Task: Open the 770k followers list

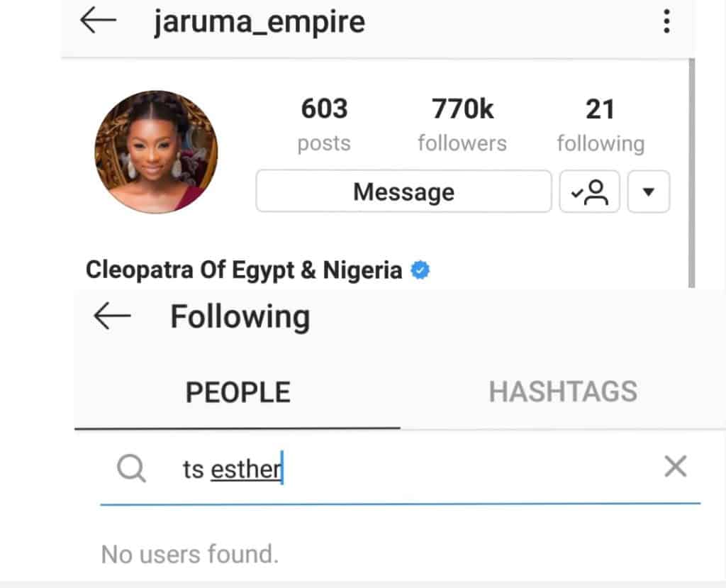Action: click(x=462, y=124)
